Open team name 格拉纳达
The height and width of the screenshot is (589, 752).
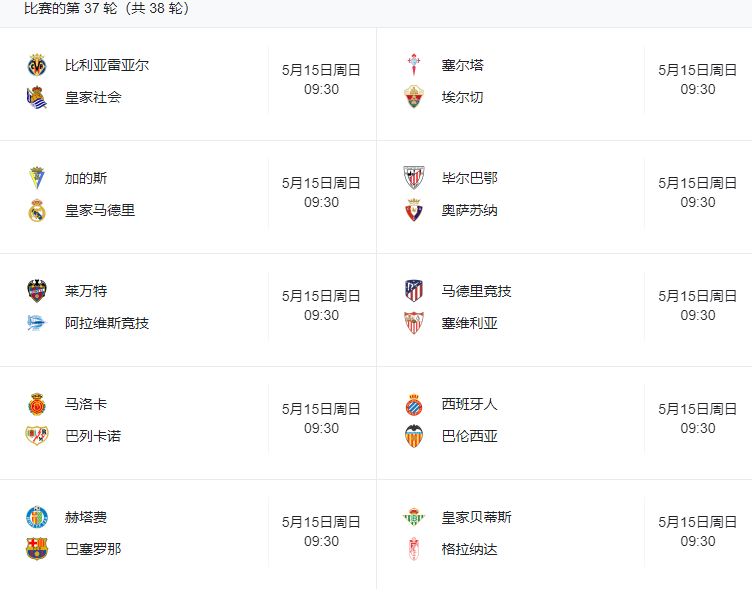coord(469,549)
